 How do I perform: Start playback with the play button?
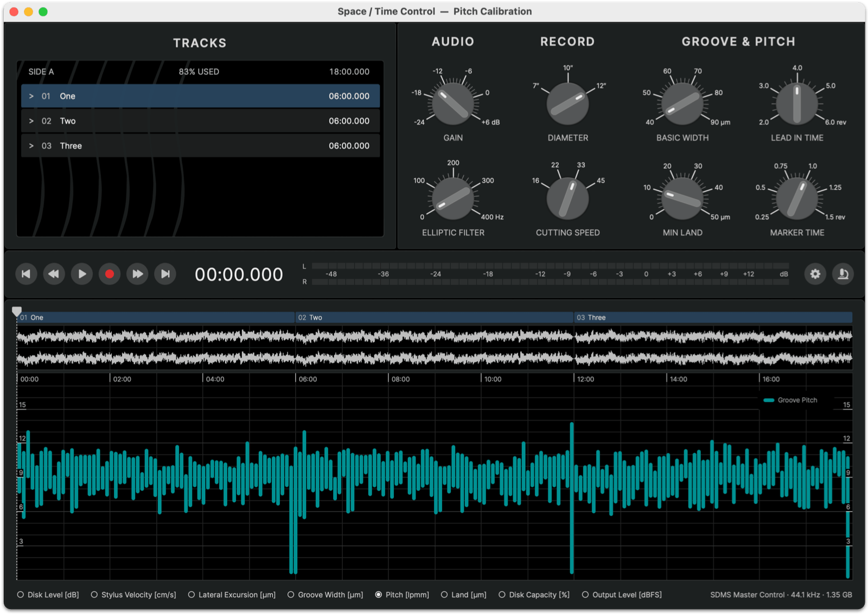coord(82,274)
